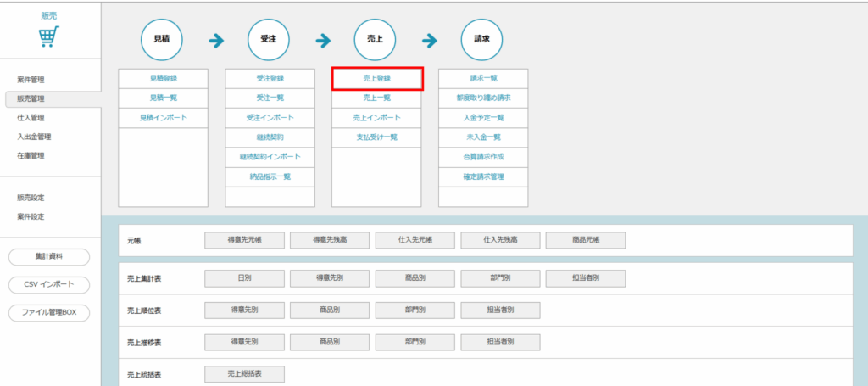Open the ファイル管理BOX button
Viewport: 868px width, 386px height.
coord(49,313)
